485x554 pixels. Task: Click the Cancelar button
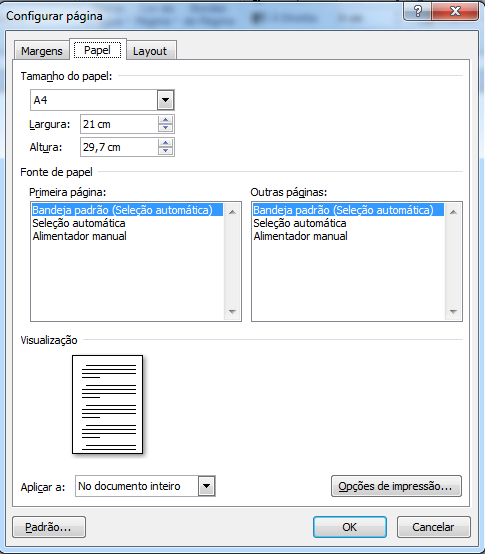433,527
